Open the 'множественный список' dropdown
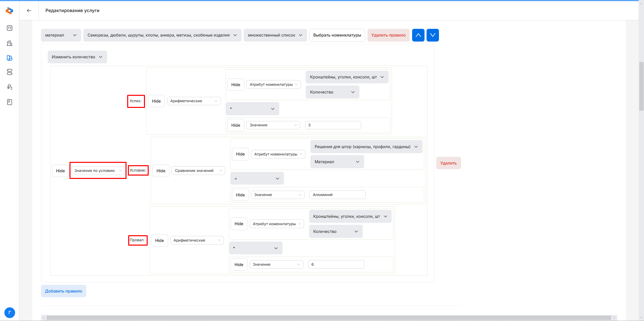 275,35
